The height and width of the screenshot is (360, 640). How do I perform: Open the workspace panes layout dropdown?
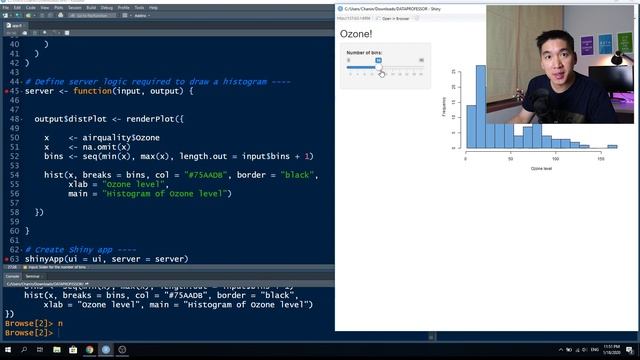(126, 16)
